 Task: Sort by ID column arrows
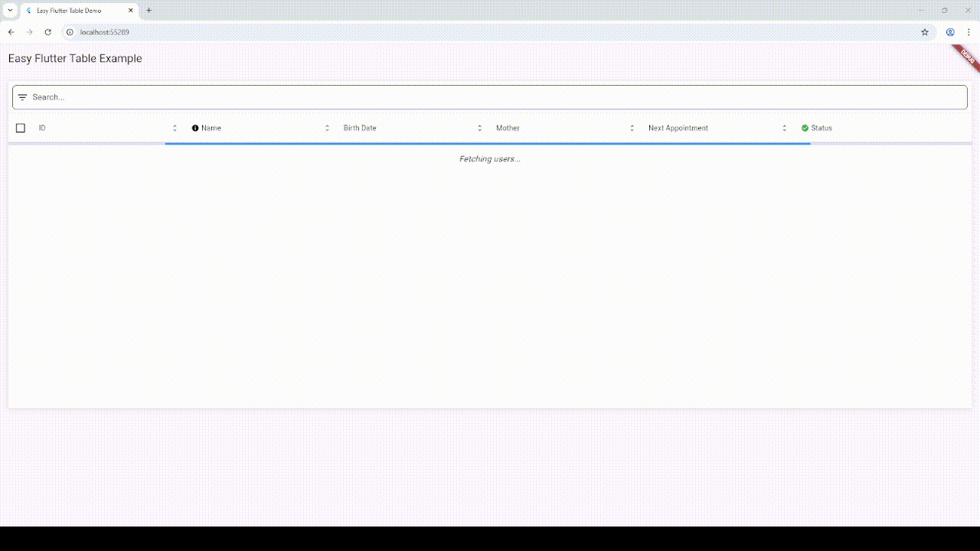175,128
